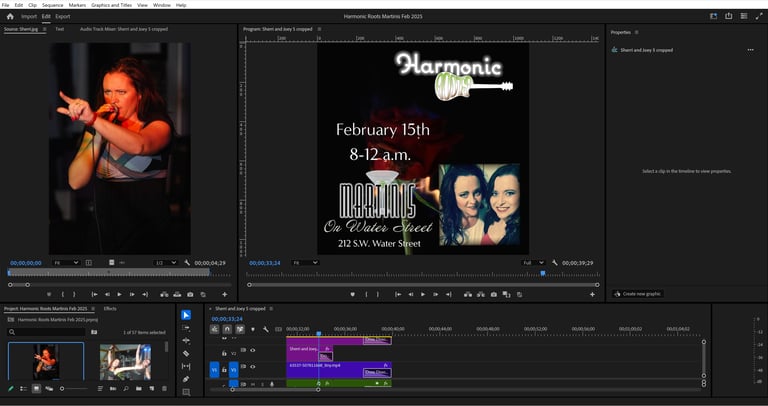Image resolution: width=768 pixels, height=406 pixels.
Task: Select the Slip tool
Action: click(x=186, y=366)
